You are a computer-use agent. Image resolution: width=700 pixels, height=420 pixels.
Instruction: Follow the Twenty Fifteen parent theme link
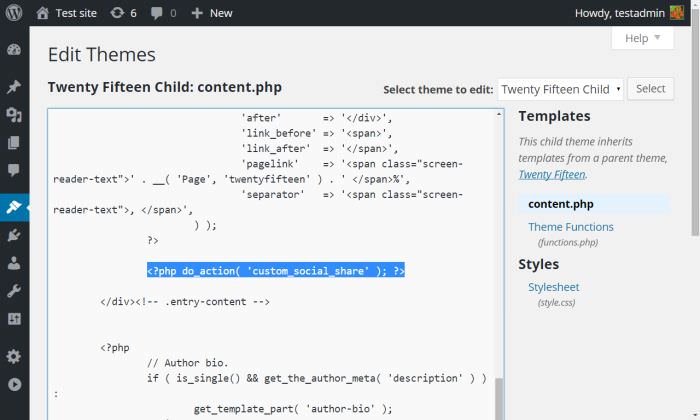[552, 175]
